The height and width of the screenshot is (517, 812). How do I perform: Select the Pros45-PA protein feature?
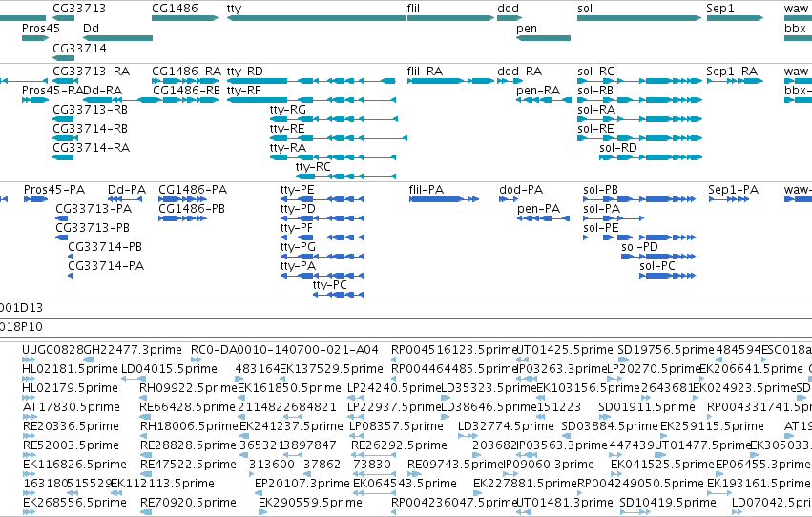[x=35, y=199]
